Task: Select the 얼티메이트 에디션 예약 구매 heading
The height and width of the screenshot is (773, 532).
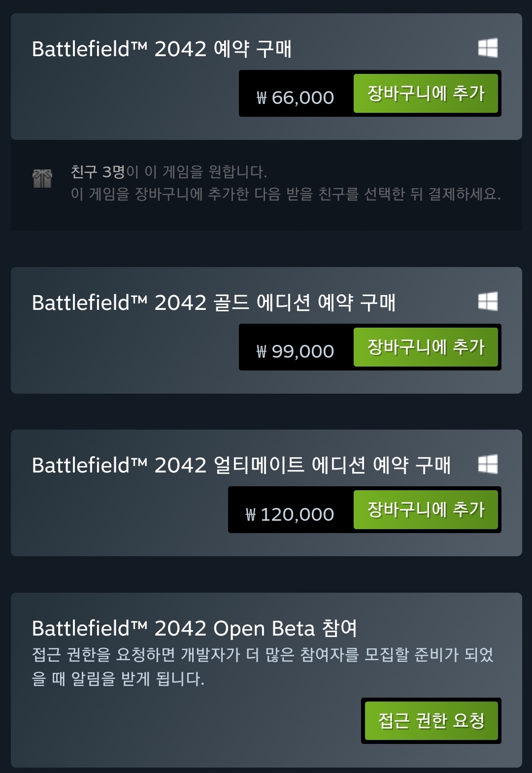Action: [x=241, y=465]
